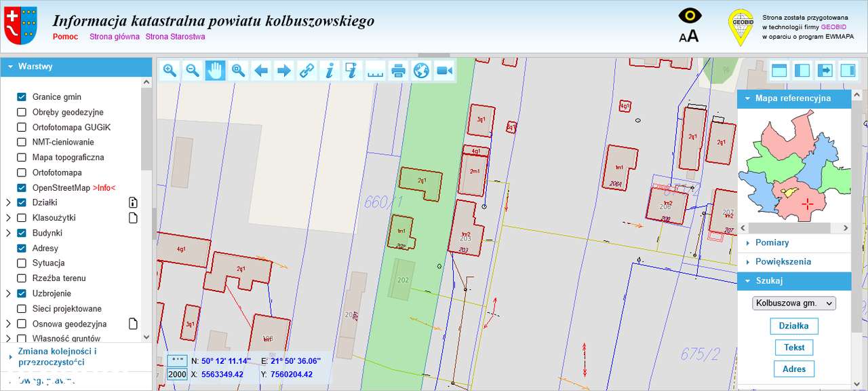
Task: Click the coordinate format button above scale
Action: tap(177, 361)
